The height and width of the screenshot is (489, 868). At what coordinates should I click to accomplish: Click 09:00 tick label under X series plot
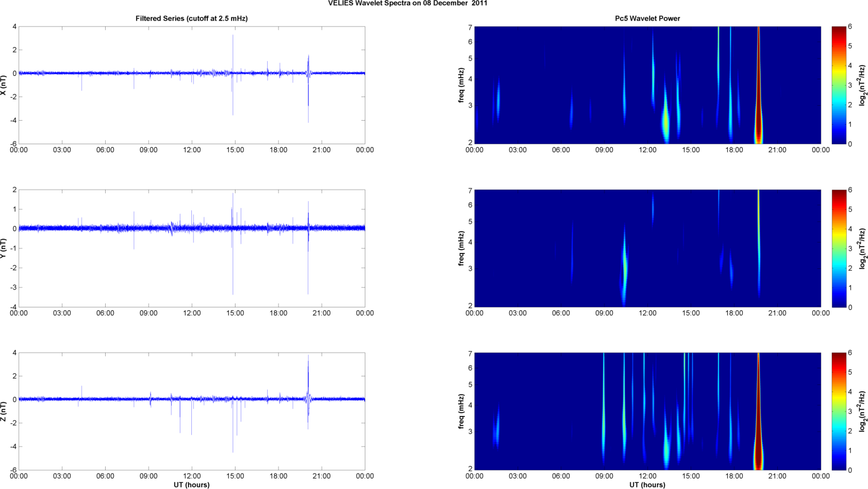point(148,150)
